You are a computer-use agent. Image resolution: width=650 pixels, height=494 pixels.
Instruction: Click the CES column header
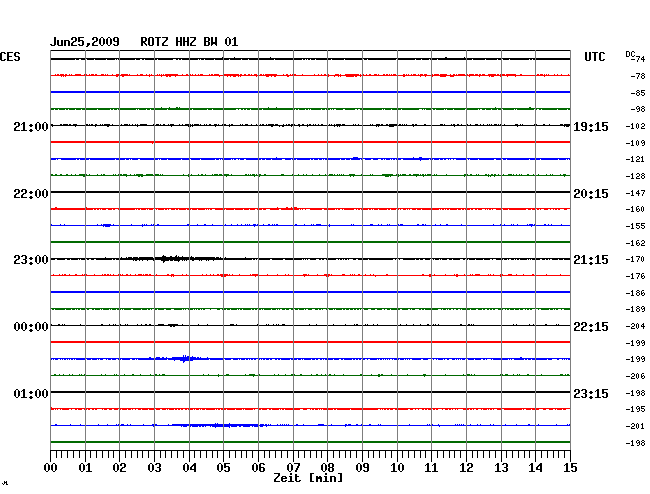coord(10,57)
